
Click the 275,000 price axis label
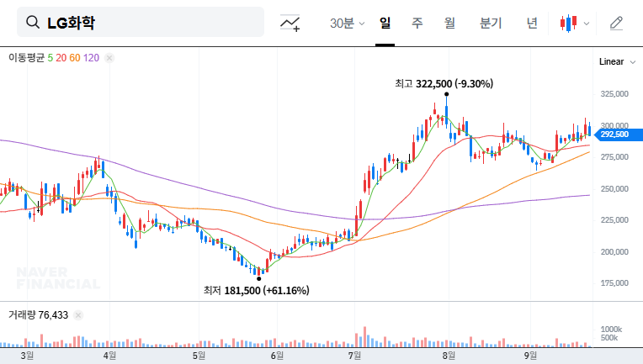(614, 157)
